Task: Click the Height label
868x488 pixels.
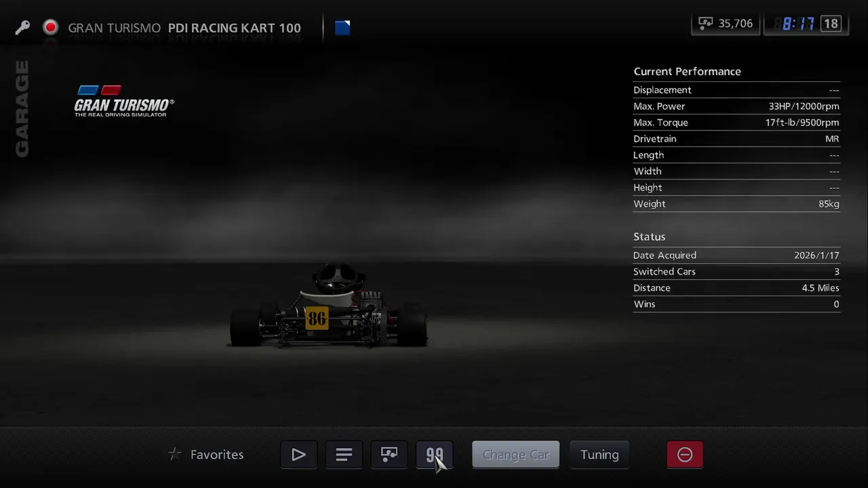Action: 648,188
